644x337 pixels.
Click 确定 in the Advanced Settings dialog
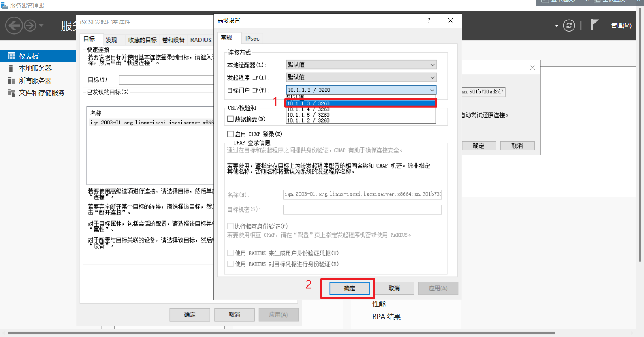(x=349, y=288)
